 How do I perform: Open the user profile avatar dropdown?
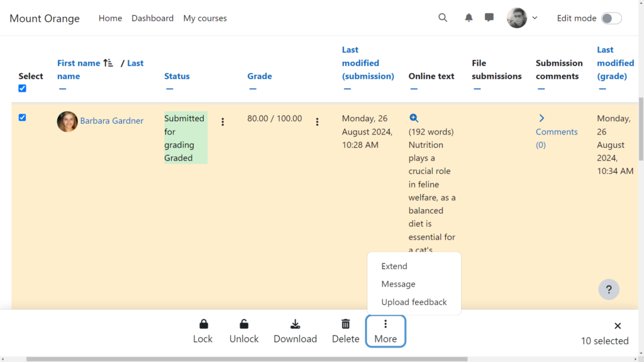(x=517, y=18)
